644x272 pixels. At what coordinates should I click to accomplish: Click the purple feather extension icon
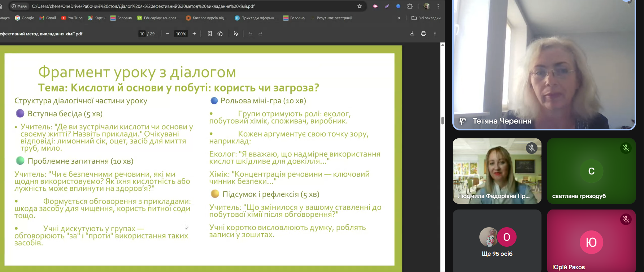point(387,6)
